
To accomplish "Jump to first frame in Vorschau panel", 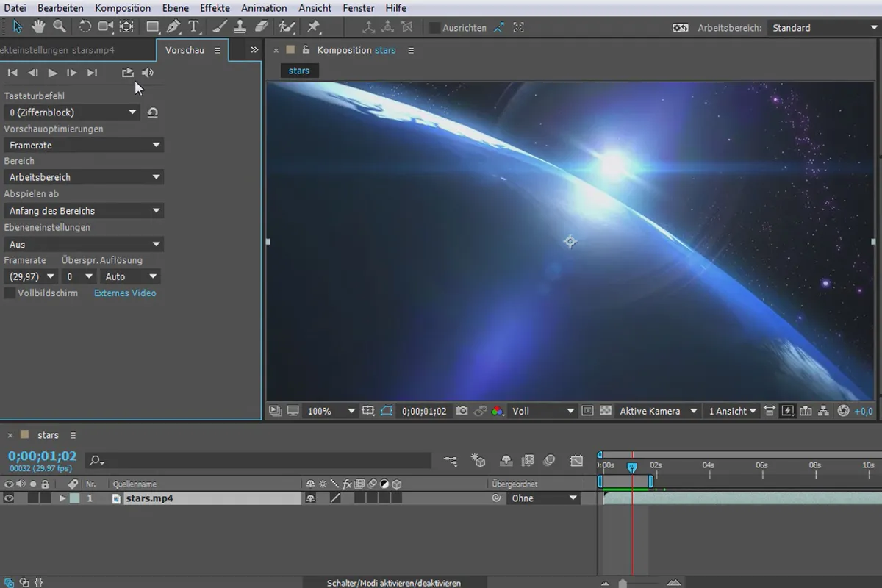I will pyautogui.click(x=12, y=72).
